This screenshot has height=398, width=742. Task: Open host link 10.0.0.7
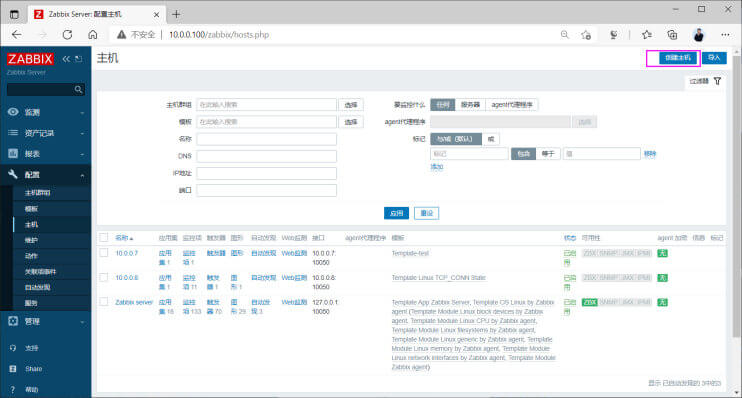coord(126,253)
